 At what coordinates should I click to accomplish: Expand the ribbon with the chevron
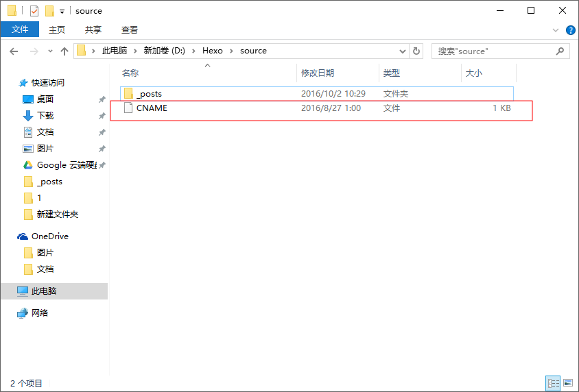(x=556, y=30)
